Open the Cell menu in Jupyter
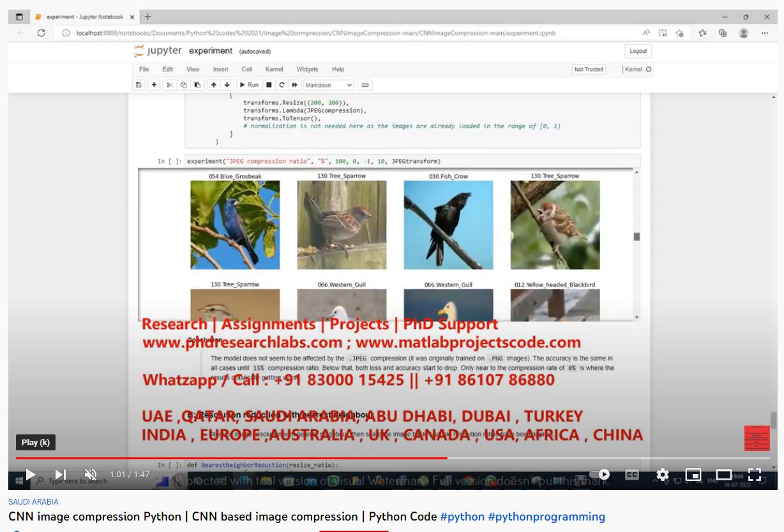Image resolution: width=784 pixels, height=532 pixels. coord(246,70)
